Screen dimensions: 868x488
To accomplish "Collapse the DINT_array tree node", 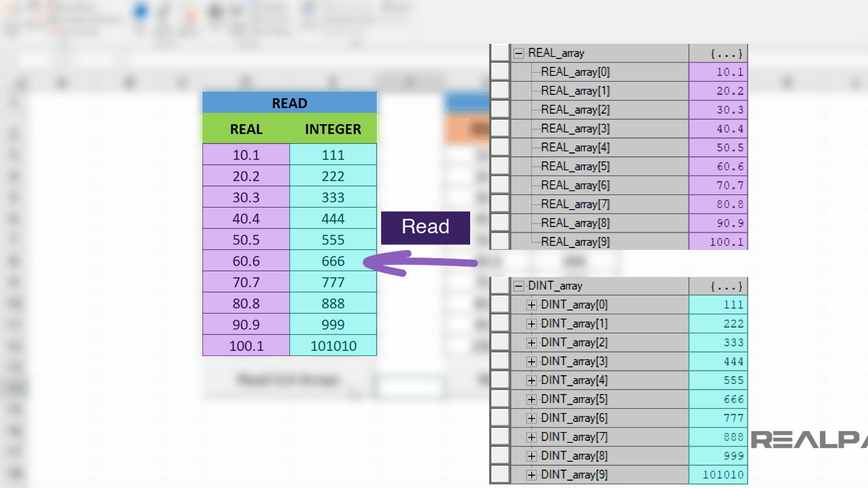I will coord(518,286).
